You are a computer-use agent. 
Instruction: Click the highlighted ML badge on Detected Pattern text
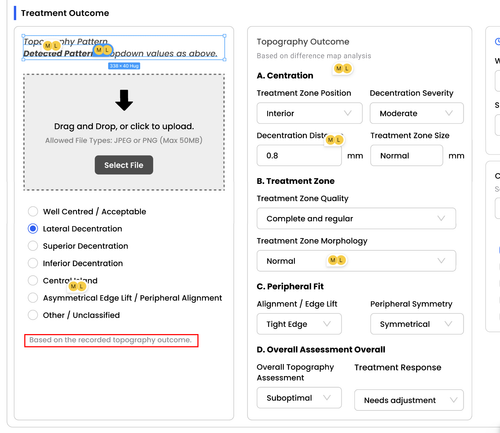click(103, 50)
